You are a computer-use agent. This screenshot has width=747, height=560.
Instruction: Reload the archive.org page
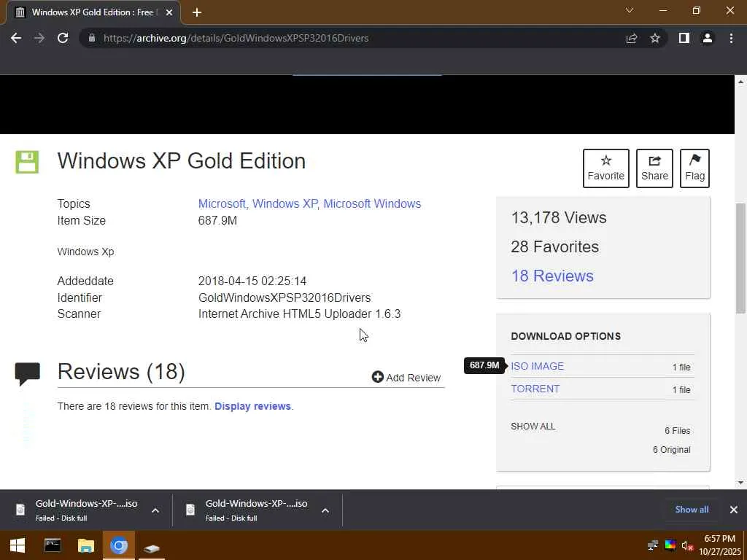[x=63, y=38]
